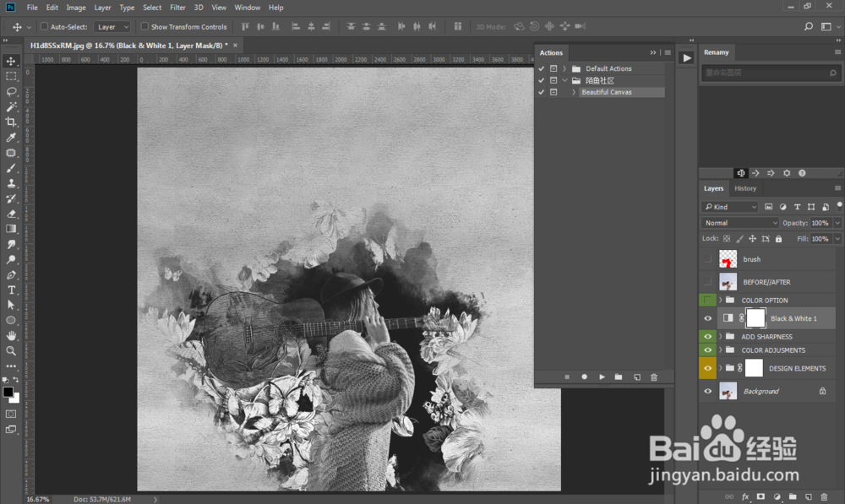Click the zoom percentage field 16.67%

[x=38, y=499]
